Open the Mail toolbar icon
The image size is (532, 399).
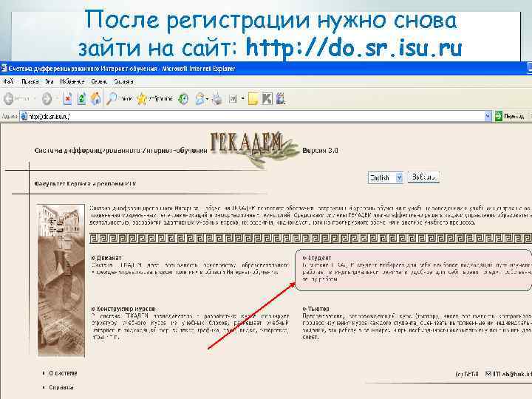199,99
